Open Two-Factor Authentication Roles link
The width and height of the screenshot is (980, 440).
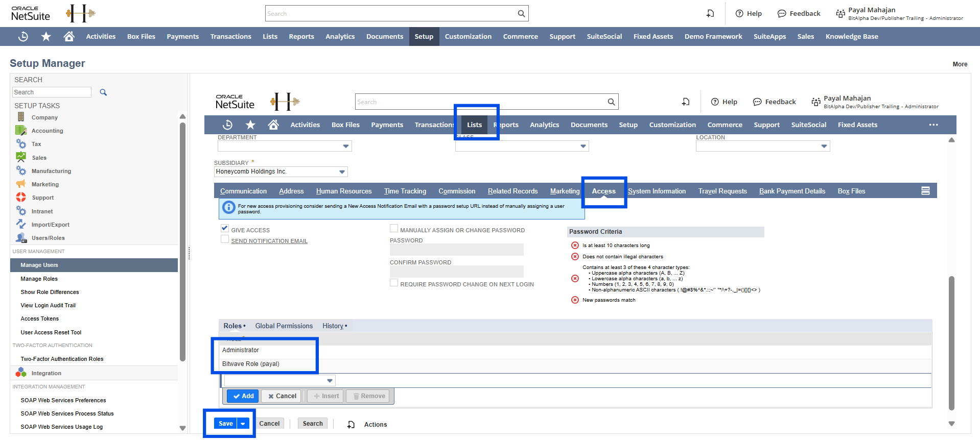(62, 359)
